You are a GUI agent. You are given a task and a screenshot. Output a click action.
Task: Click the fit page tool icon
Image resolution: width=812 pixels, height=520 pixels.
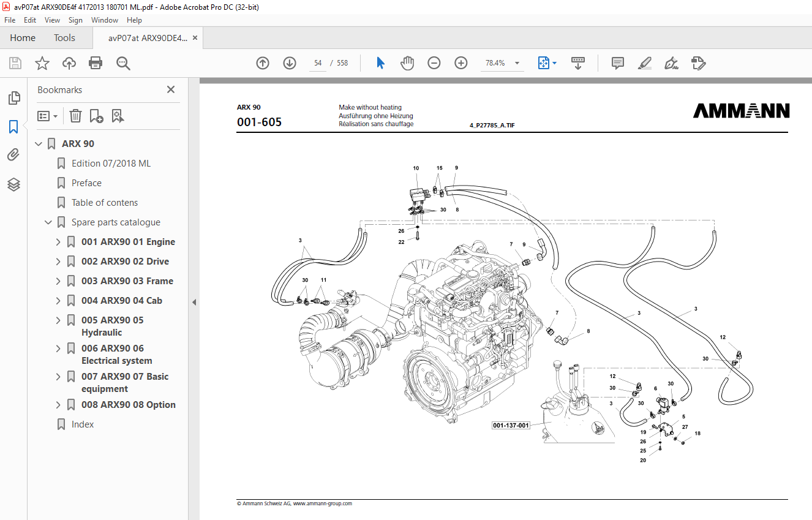[544, 63]
